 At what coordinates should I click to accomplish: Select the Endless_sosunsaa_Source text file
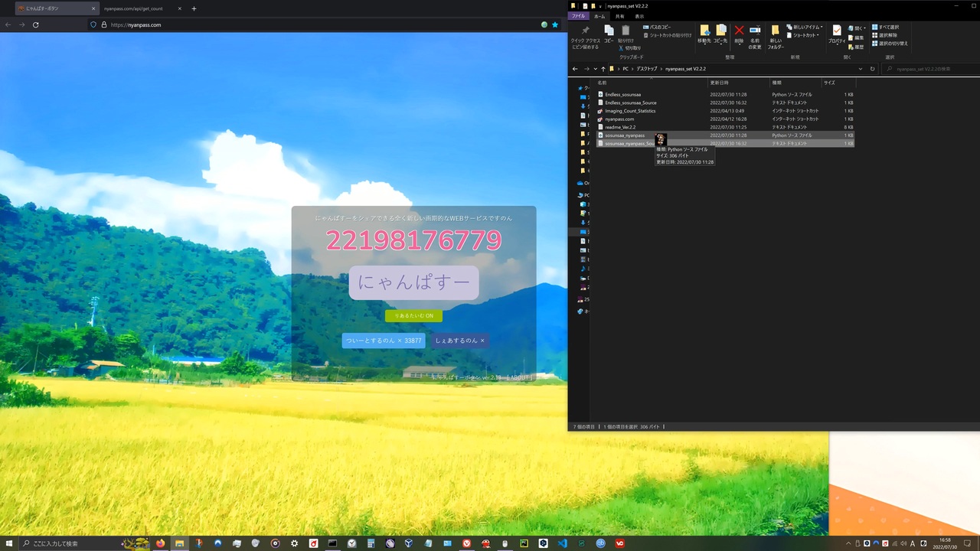725,103
